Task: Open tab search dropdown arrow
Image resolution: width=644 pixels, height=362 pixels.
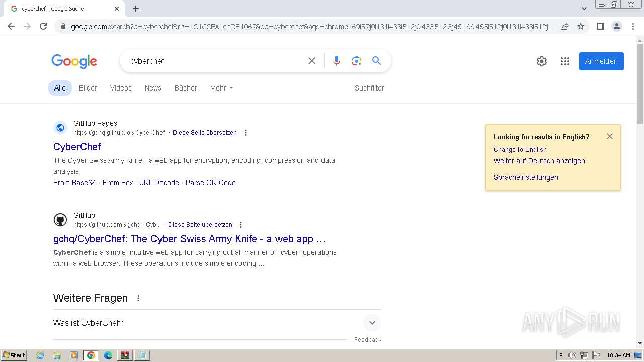Action: (x=584, y=9)
